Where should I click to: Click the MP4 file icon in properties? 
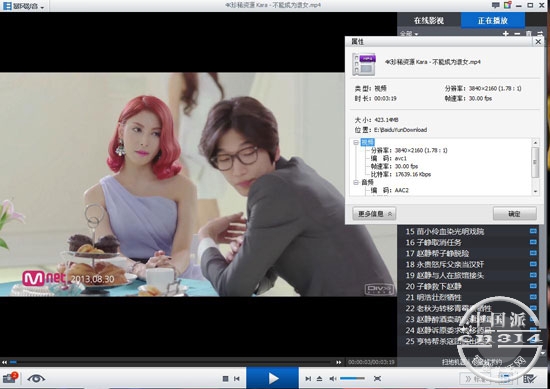pos(364,64)
